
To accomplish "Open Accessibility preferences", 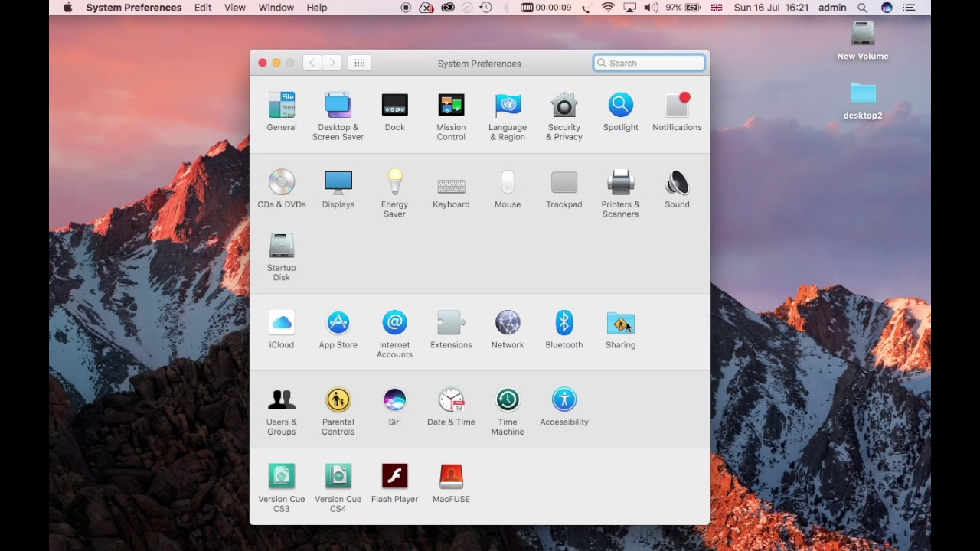I will [x=564, y=407].
